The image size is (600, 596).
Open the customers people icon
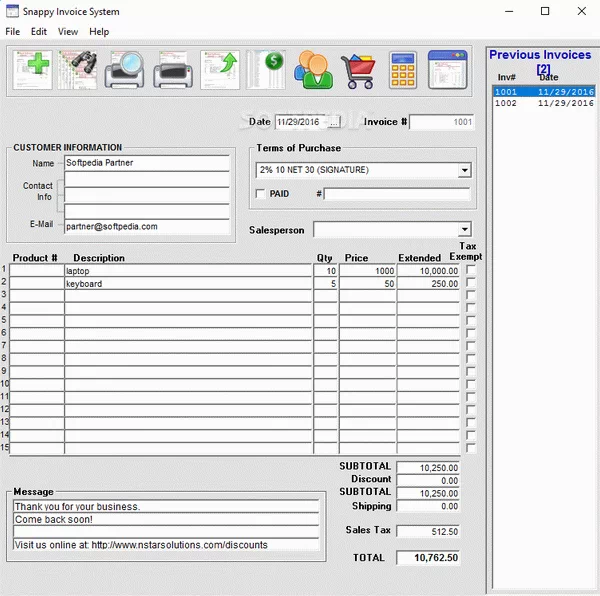(x=313, y=70)
